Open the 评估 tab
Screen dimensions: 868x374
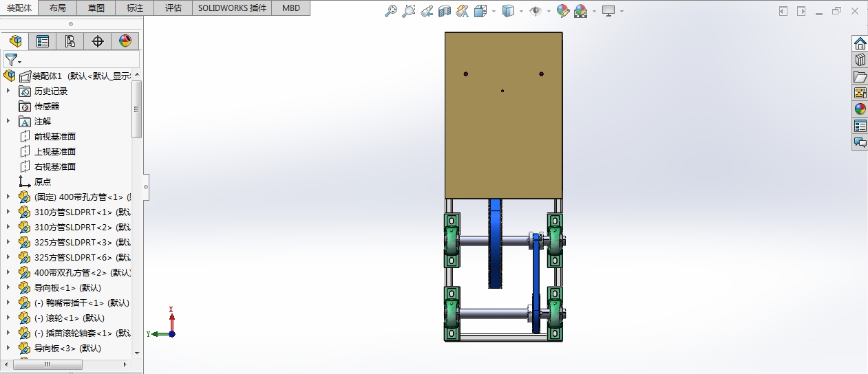(174, 8)
